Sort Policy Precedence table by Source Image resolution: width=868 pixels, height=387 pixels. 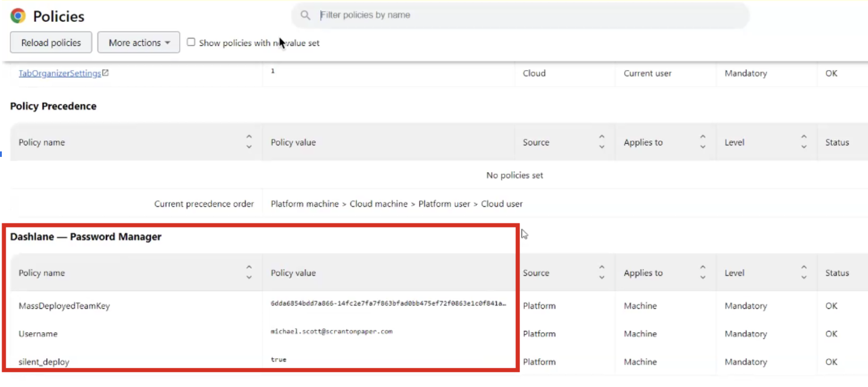pos(602,142)
